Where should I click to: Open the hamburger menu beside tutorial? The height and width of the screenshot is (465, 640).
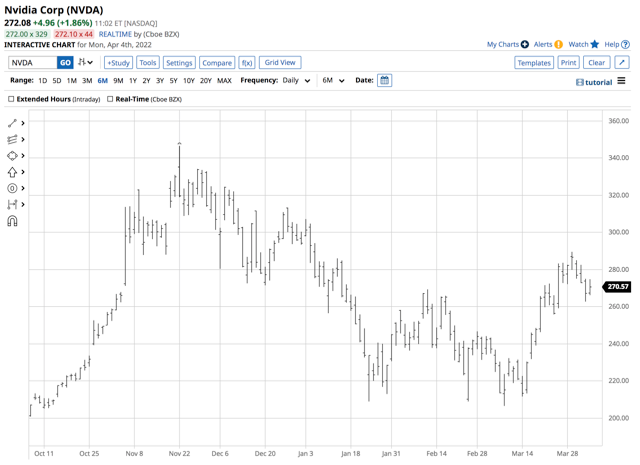pos(621,81)
